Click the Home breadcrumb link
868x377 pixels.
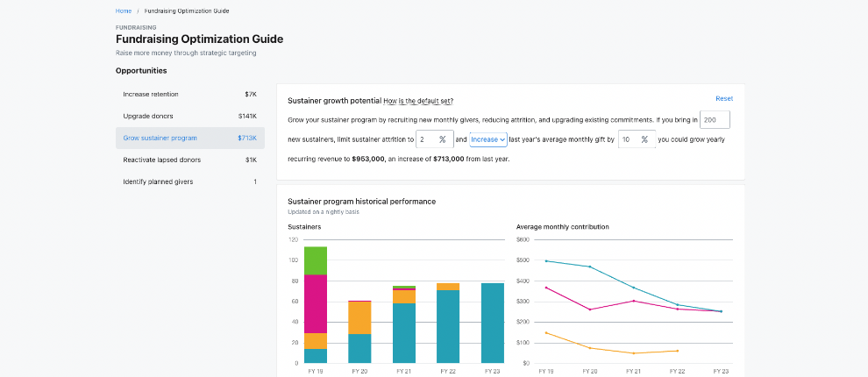point(124,11)
